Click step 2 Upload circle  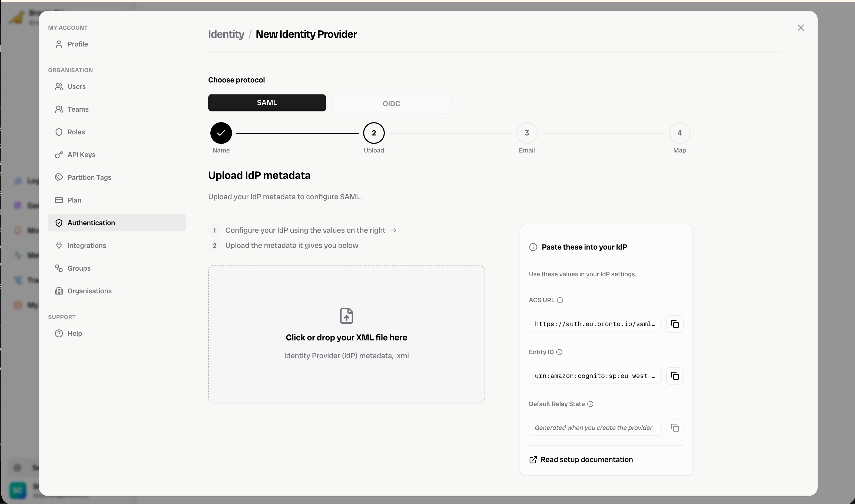tap(374, 133)
